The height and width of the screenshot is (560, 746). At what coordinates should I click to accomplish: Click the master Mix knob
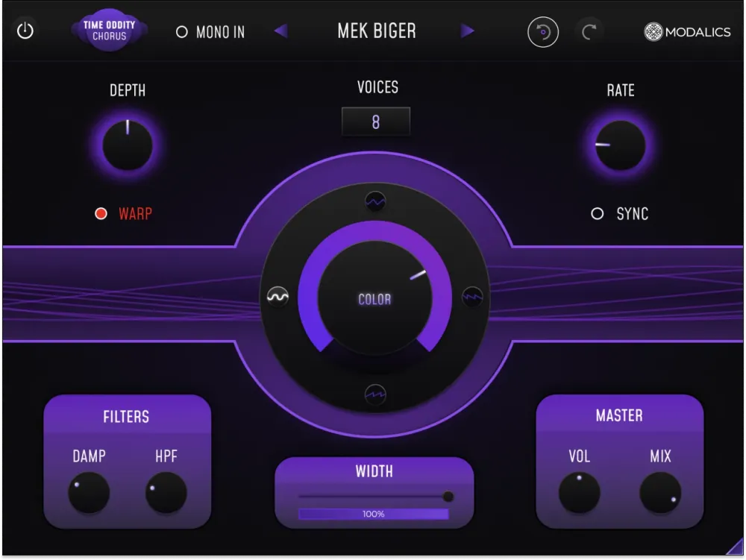point(660,493)
